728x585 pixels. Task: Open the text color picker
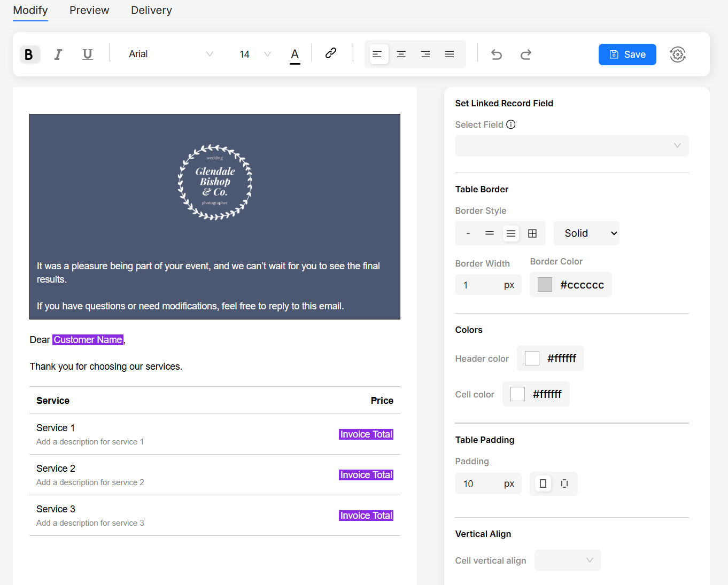point(295,54)
